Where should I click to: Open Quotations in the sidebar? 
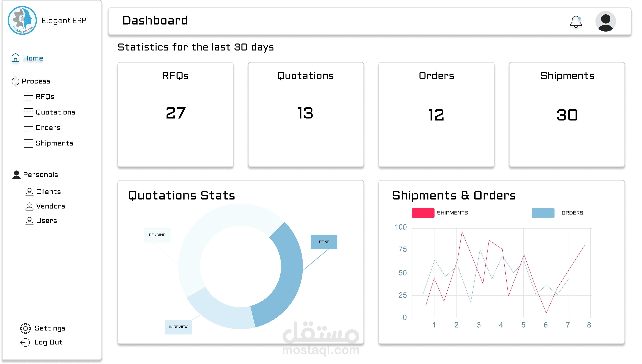tap(55, 112)
